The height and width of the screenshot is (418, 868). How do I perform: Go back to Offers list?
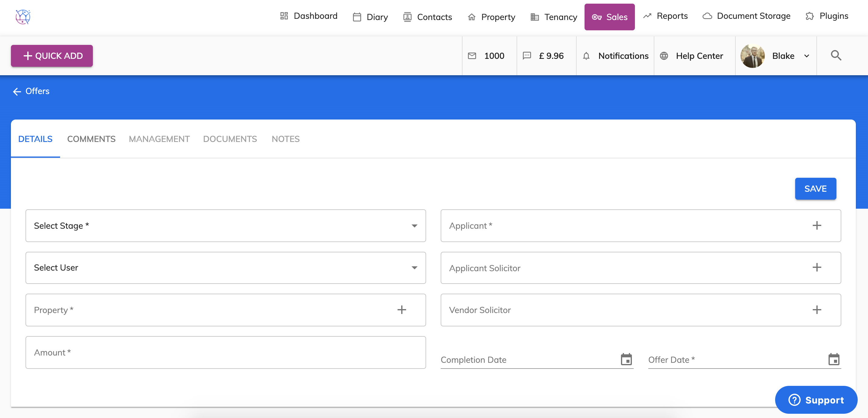click(31, 91)
